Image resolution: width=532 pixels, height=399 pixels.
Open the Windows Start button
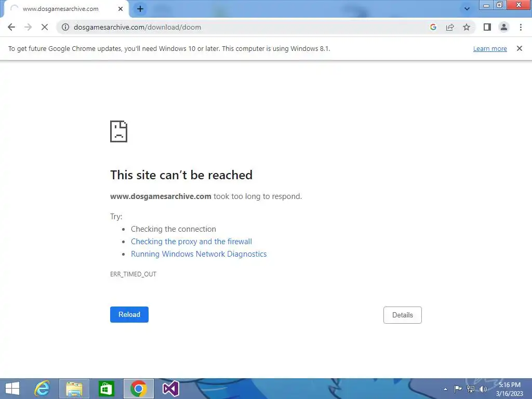(12, 389)
